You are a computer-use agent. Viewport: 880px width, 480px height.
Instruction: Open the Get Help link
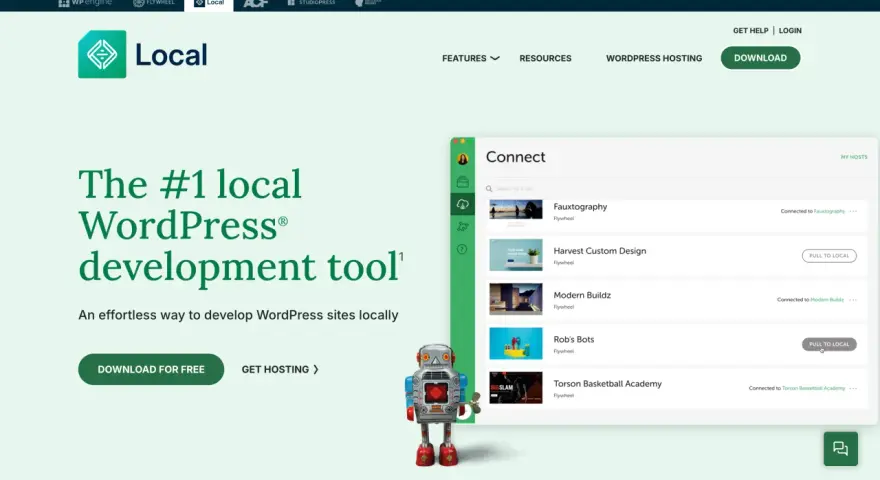click(x=750, y=30)
